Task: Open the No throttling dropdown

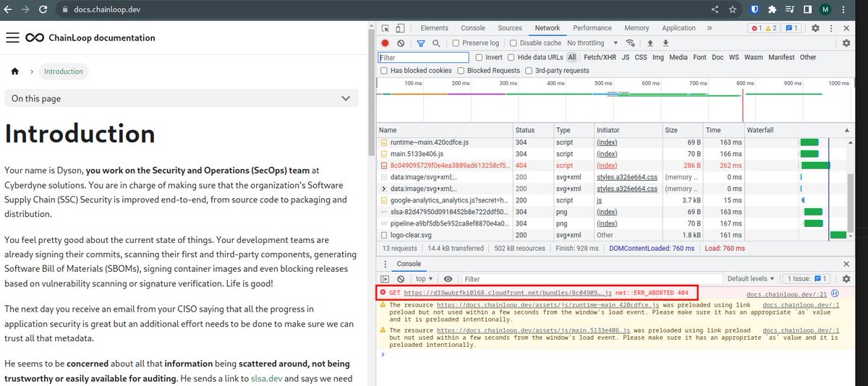Action: pos(593,43)
